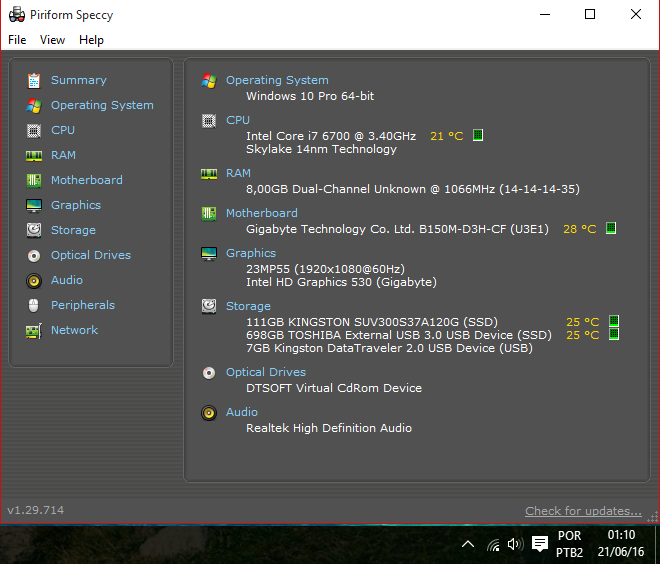Click the Toshiba drive temperature indicator icon

(x=614, y=334)
